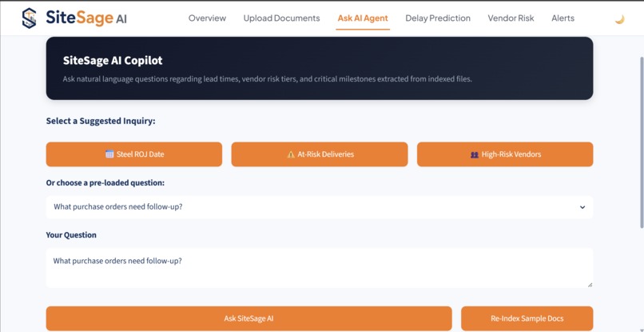Click the warning triangle icon on At-Risk Deliveries
644x332 pixels.
pos(291,154)
